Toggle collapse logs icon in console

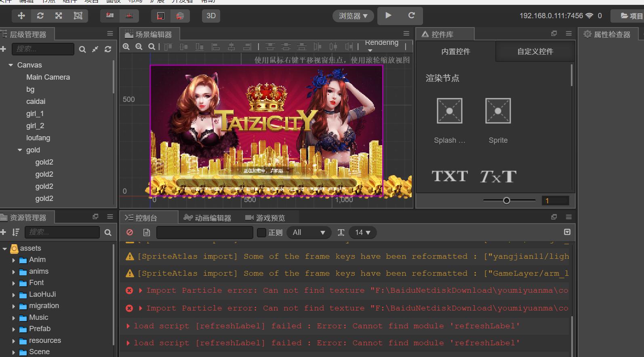click(567, 232)
